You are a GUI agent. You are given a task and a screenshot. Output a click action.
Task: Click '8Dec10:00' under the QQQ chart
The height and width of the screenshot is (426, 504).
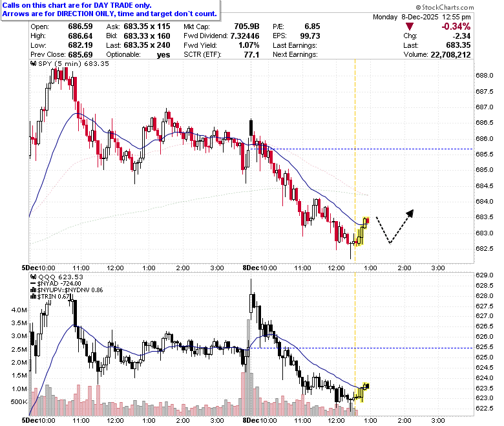point(260,421)
